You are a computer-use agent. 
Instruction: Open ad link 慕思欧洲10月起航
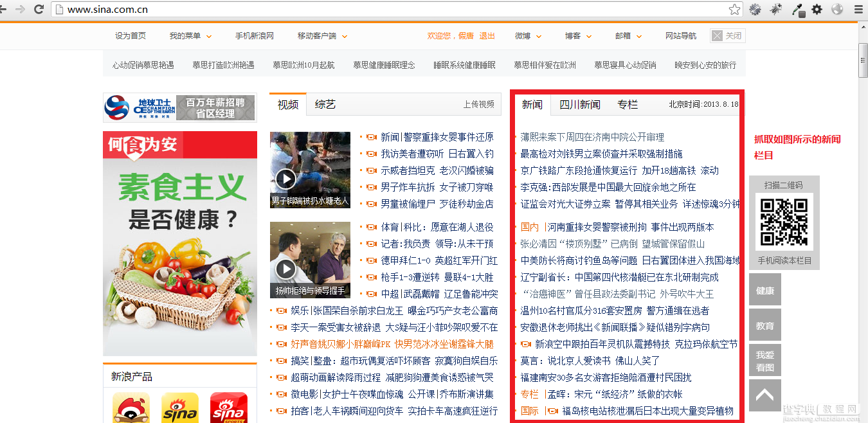(303, 65)
